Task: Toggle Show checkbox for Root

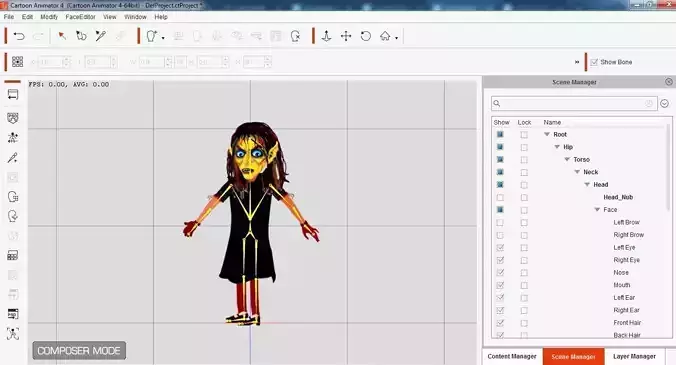Action: click(x=500, y=134)
